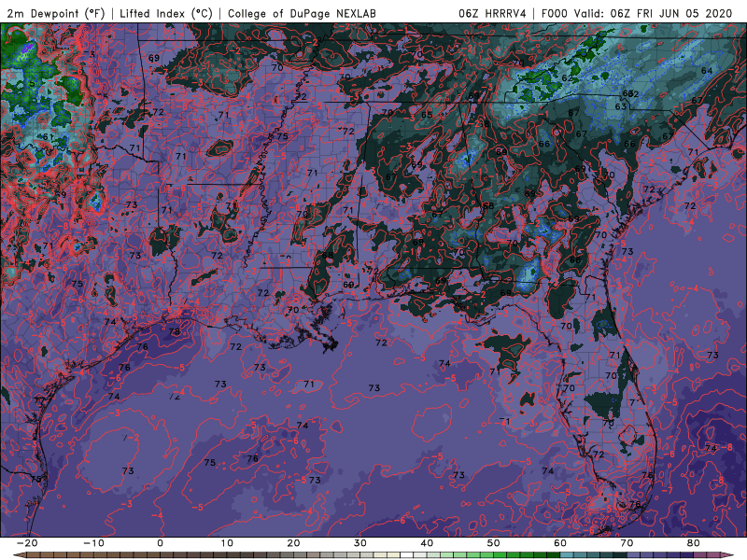This screenshot has height=560, width=747.
Task: Click the "College of DuPage NEXLAB" header text
Action: (x=302, y=13)
